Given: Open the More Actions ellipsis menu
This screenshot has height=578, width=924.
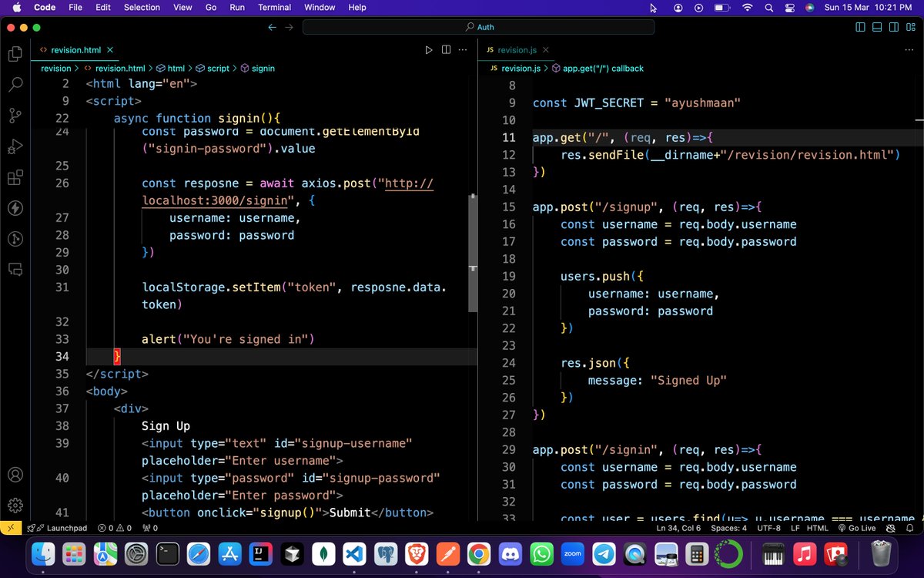Looking at the screenshot, I should pyautogui.click(x=462, y=49).
